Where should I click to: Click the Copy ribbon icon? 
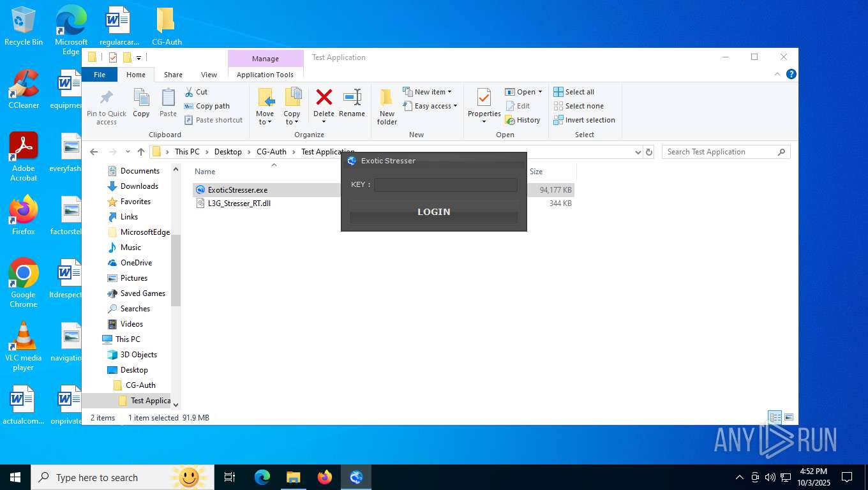coord(141,98)
